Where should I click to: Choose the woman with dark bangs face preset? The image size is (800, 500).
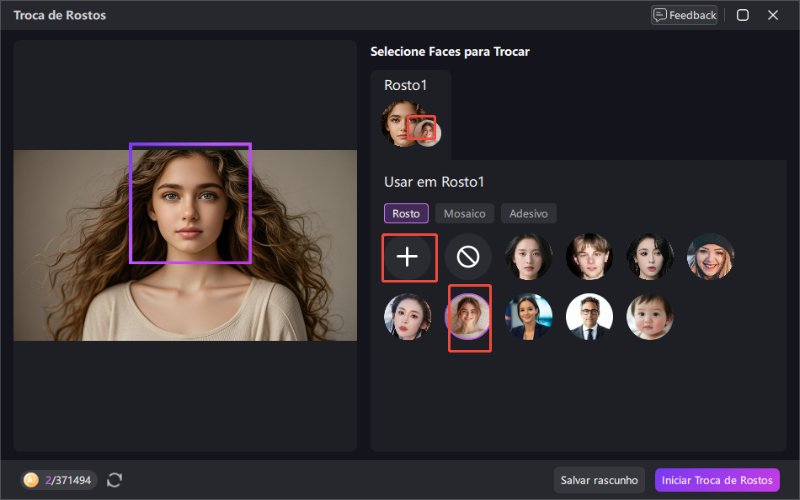(649, 257)
